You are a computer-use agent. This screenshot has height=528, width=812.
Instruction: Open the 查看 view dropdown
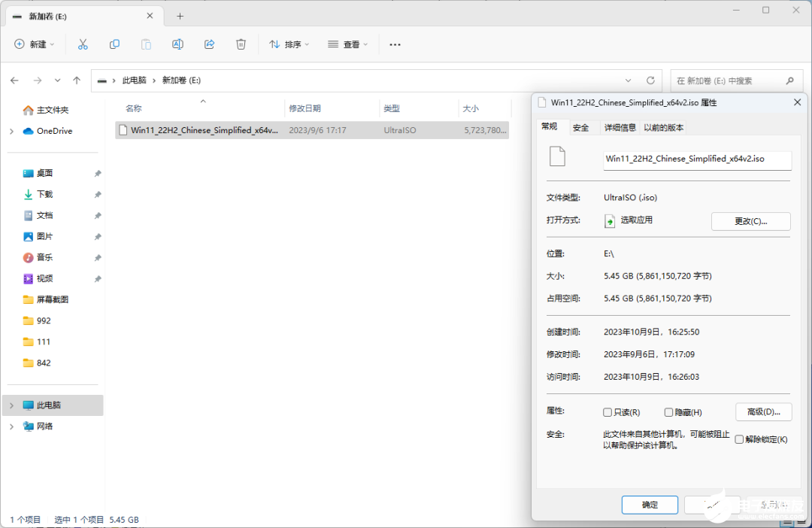(347, 44)
